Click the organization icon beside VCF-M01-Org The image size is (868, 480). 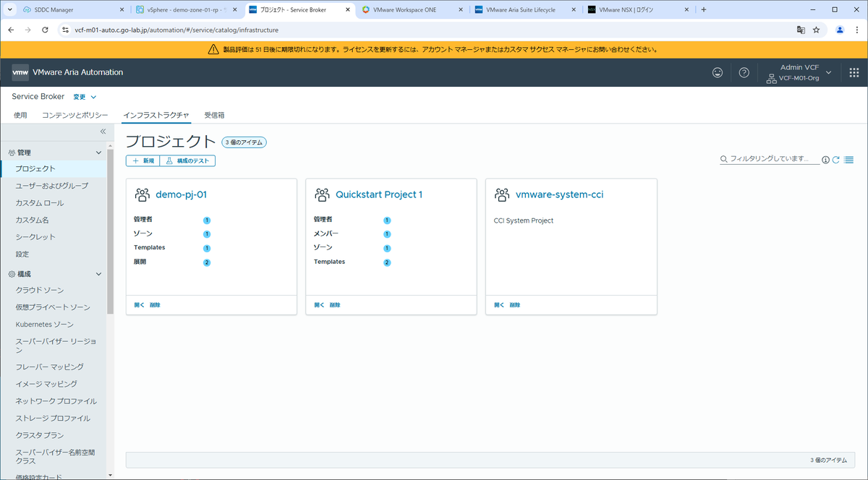pyautogui.click(x=771, y=78)
